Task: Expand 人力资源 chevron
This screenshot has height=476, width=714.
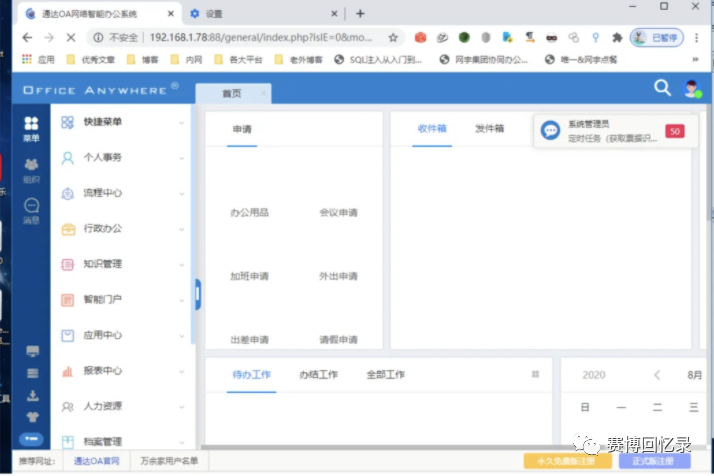Action: click(x=182, y=407)
